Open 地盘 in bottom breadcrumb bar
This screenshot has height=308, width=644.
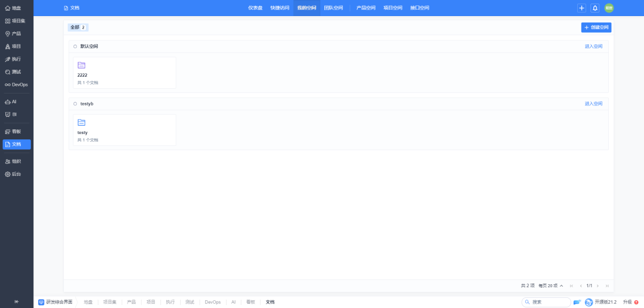pyautogui.click(x=88, y=302)
